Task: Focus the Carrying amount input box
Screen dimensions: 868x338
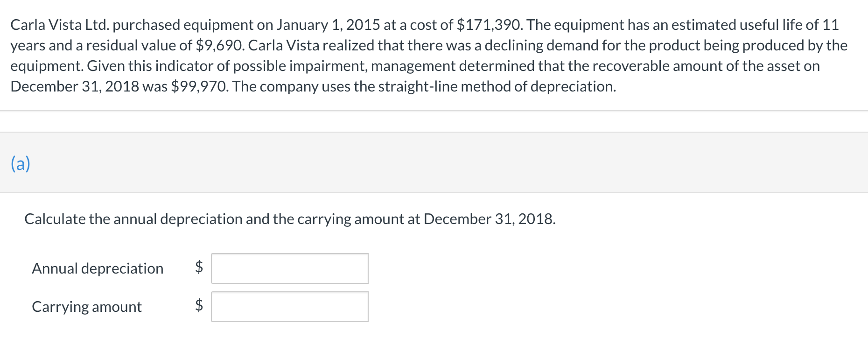Action: 289,307
